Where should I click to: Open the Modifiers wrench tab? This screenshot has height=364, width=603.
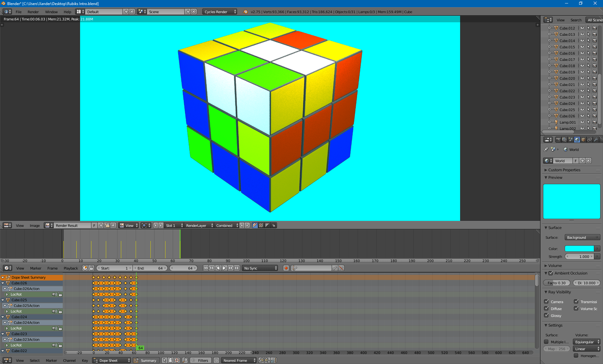596,140
